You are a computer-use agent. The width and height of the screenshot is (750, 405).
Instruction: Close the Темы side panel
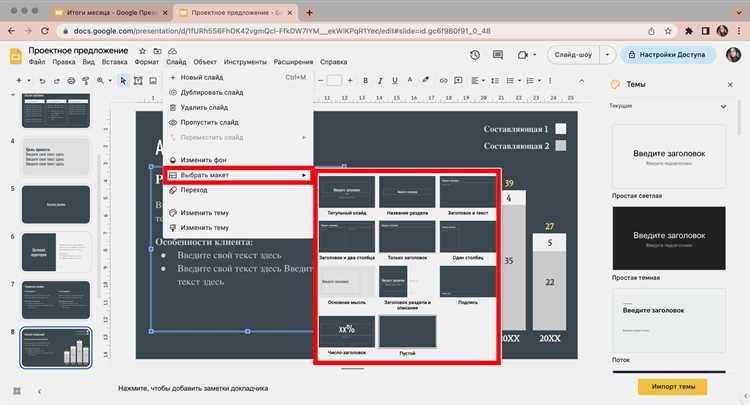730,85
